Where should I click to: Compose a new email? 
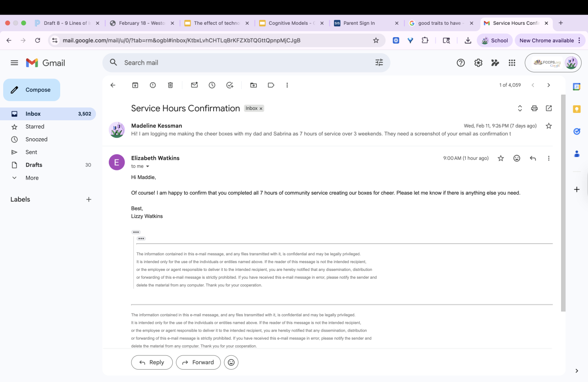(x=32, y=90)
